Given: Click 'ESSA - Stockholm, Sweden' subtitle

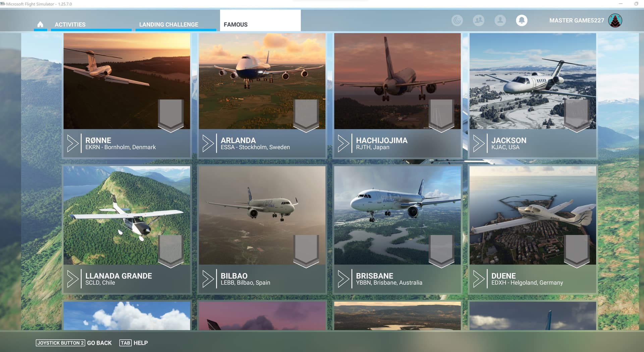Looking at the screenshot, I should click(x=255, y=147).
